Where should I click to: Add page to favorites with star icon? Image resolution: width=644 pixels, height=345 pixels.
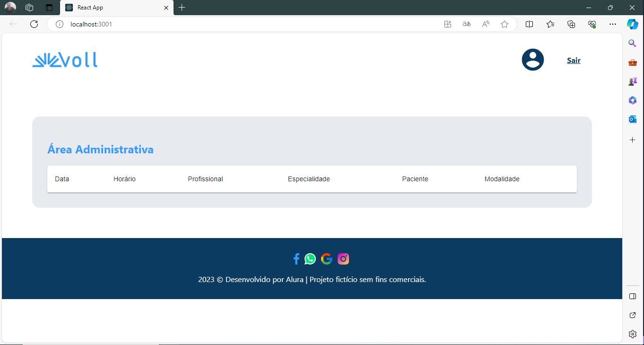pos(505,24)
